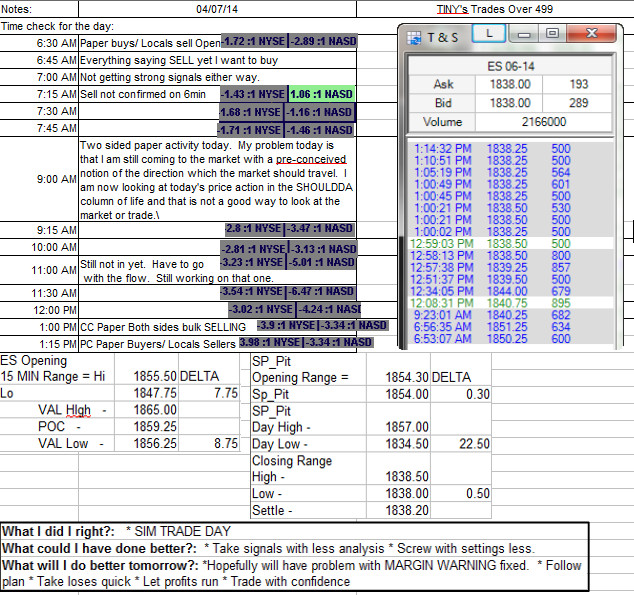Select the ES delta cell 7.75
The image size is (634, 595).
point(209,393)
